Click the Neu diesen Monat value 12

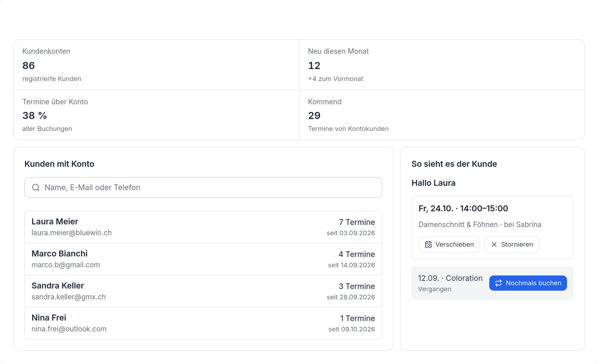(314, 65)
